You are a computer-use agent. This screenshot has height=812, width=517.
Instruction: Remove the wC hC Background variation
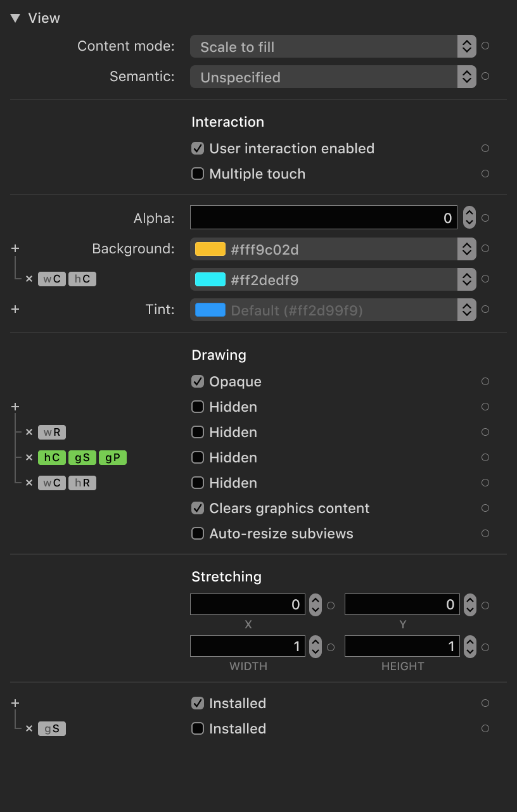point(29,279)
